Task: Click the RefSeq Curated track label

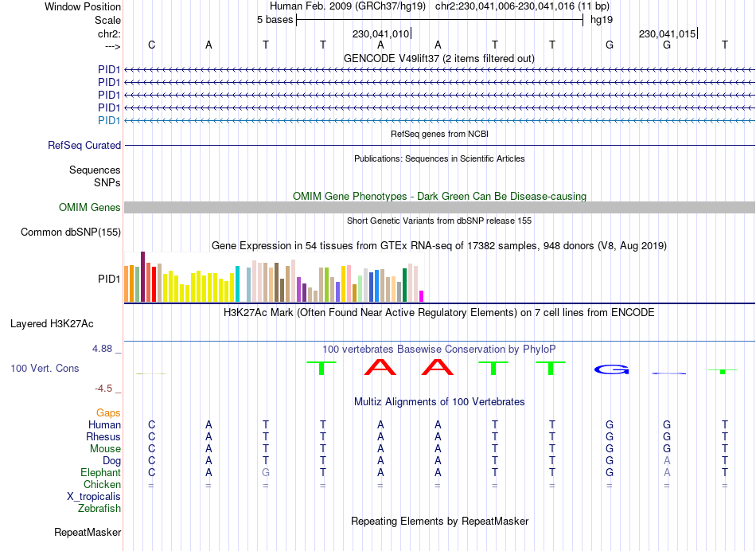Action: (84, 145)
